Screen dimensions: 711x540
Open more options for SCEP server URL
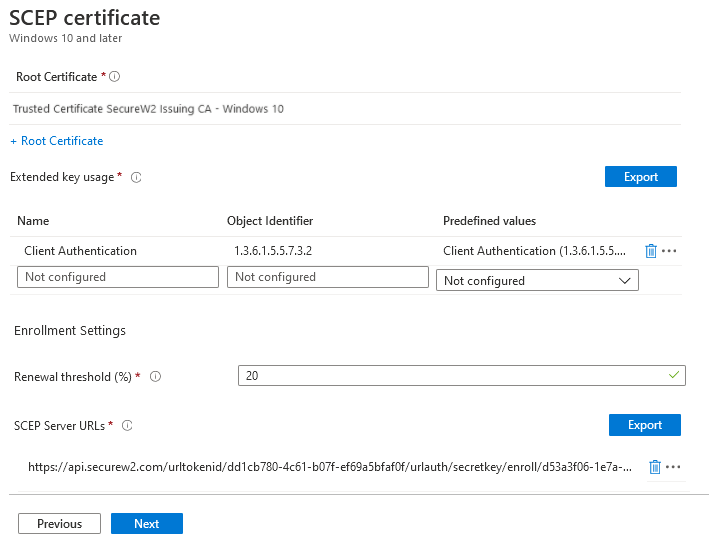[x=673, y=467]
